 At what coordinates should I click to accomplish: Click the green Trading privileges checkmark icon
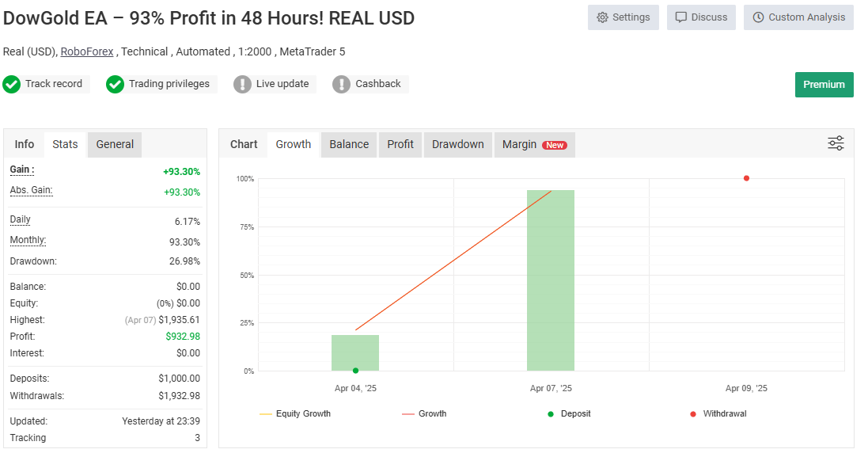[116, 84]
